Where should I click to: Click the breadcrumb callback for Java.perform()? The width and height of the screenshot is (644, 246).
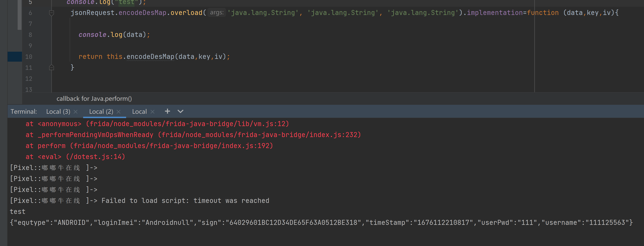point(94,99)
